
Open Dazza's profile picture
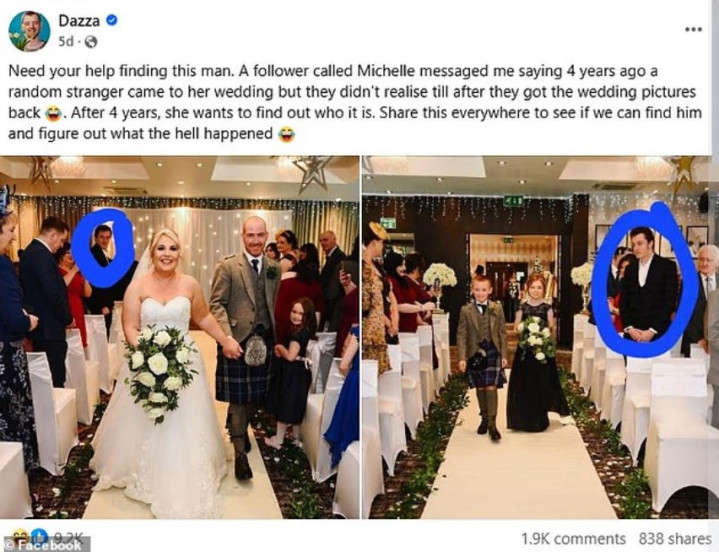pyautogui.click(x=29, y=31)
